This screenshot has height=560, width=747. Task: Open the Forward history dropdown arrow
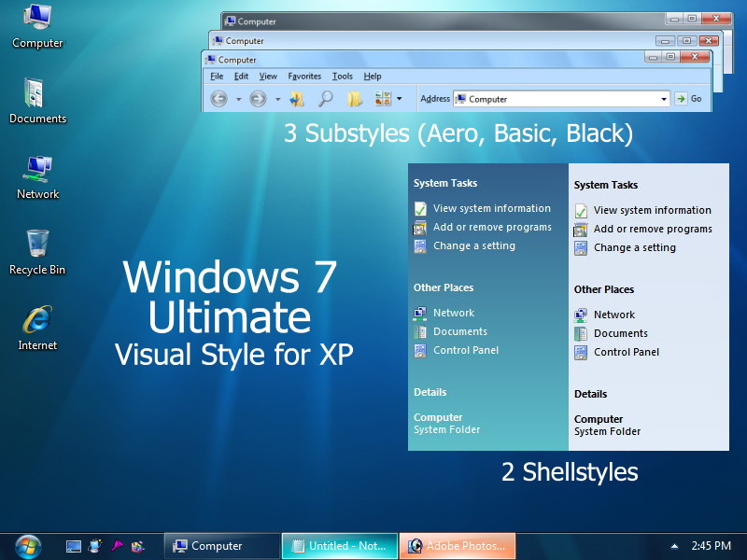(x=277, y=100)
